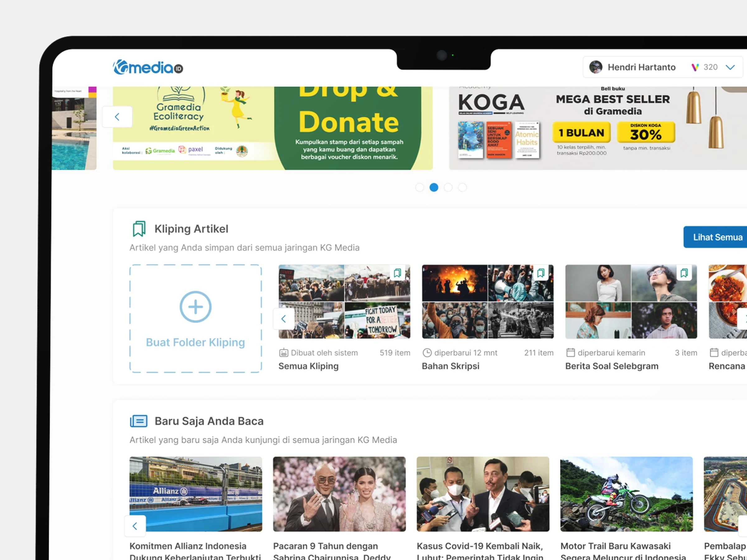
Task: Expand the user account dropdown chevron
Action: coord(730,67)
